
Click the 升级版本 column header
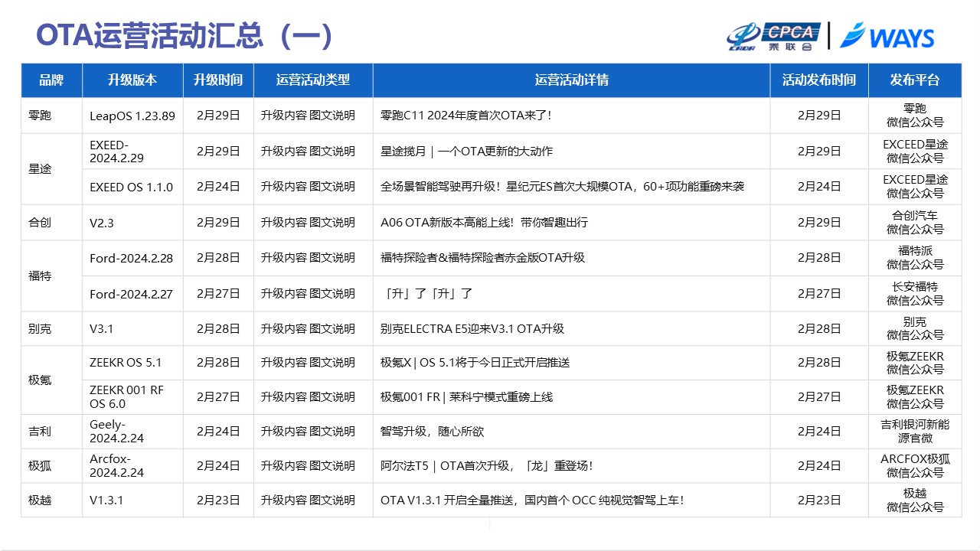pyautogui.click(x=132, y=80)
